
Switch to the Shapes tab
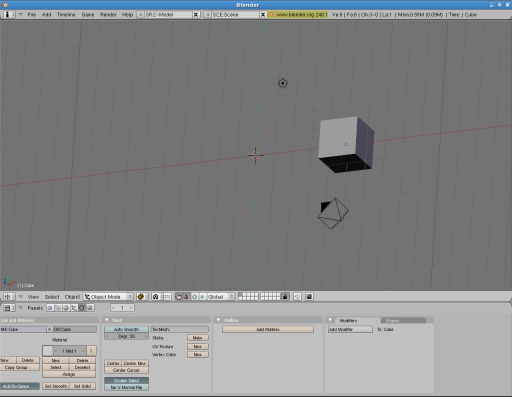[x=403, y=321]
